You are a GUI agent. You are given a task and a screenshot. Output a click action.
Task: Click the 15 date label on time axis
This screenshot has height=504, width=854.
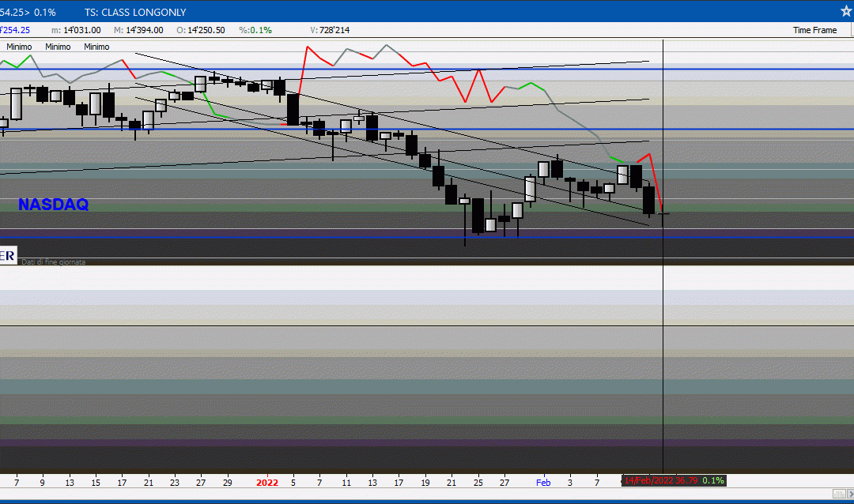click(x=96, y=482)
